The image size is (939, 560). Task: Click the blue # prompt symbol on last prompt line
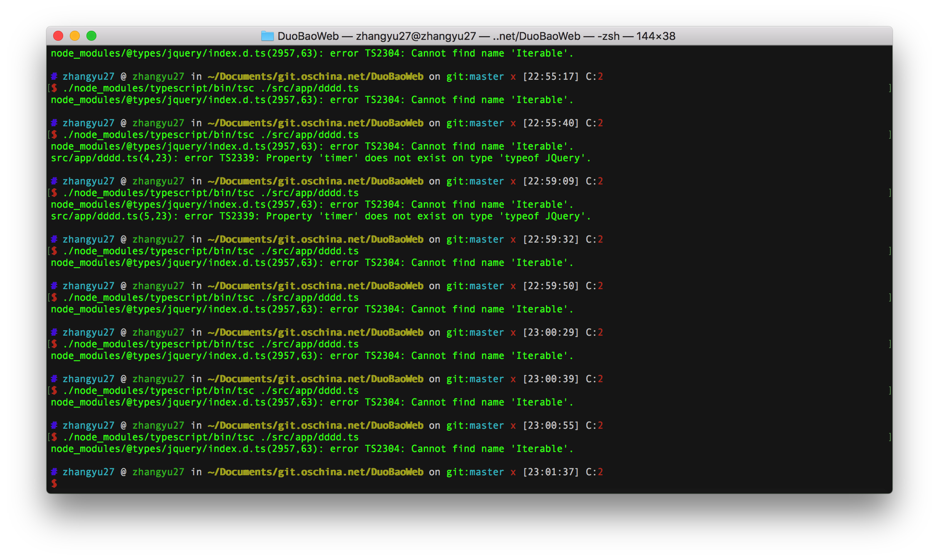click(x=53, y=472)
